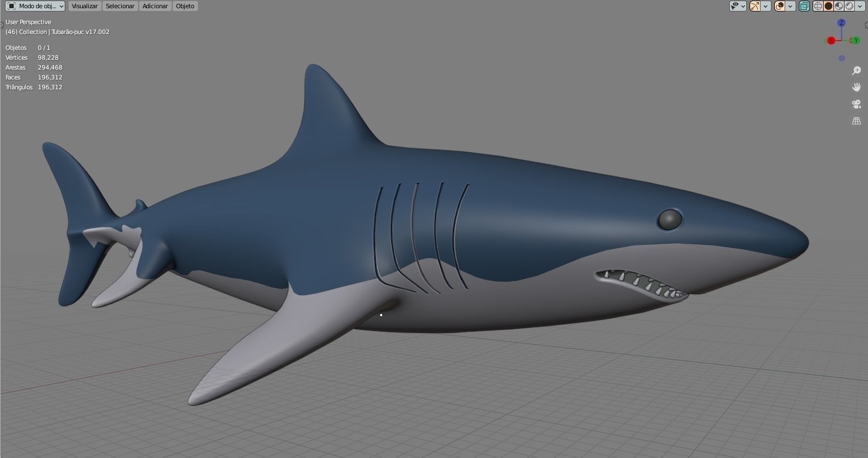Click the Triângulos statistics row
868x458 pixels.
(34, 87)
